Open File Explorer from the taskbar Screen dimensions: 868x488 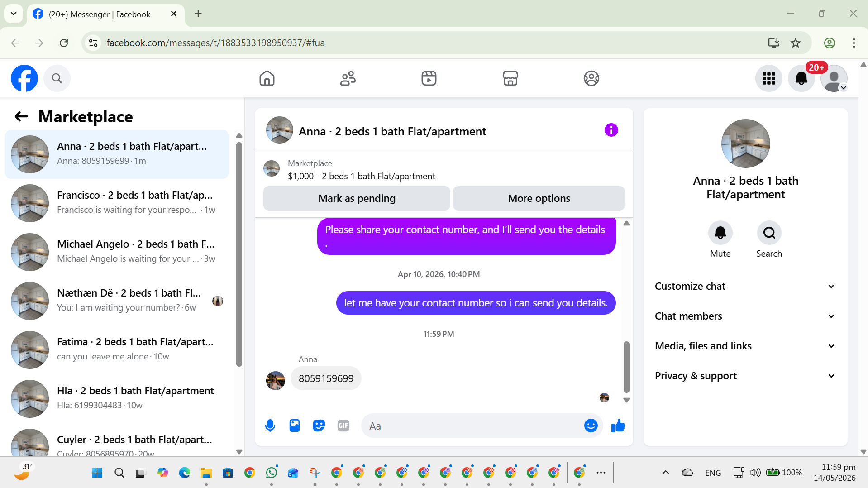206,473
